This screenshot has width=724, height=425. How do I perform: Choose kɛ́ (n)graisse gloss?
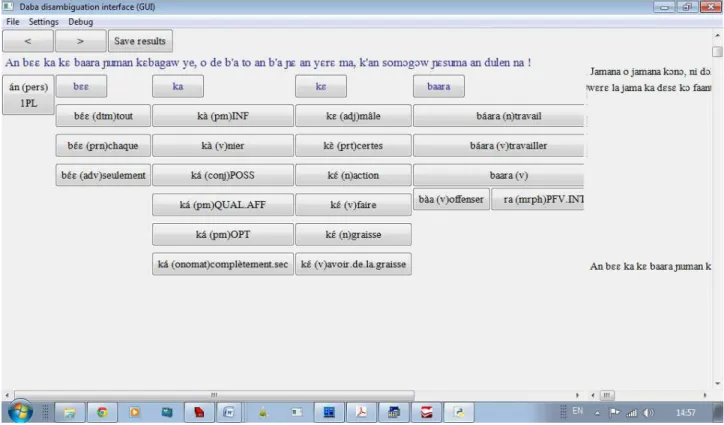tap(353, 234)
